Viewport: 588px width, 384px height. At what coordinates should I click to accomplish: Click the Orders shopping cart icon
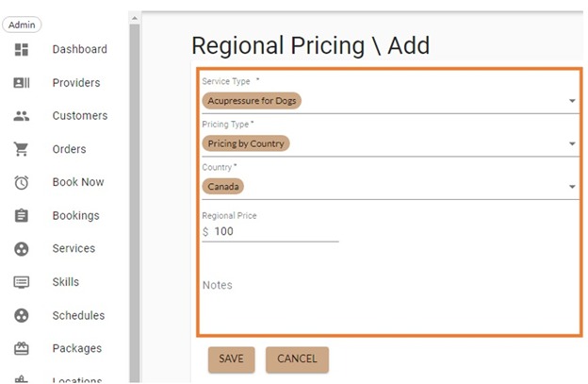(x=22, y=149)
